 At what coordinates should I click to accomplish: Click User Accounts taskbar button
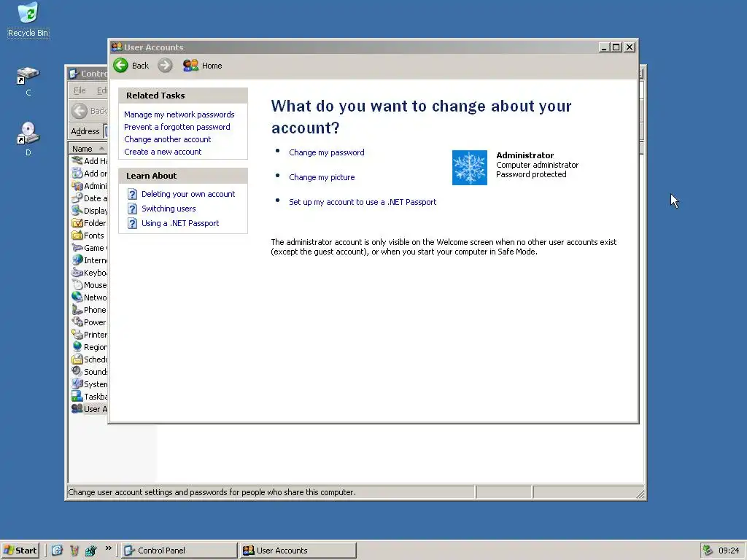pyautogui.click(x=298, y=551)
